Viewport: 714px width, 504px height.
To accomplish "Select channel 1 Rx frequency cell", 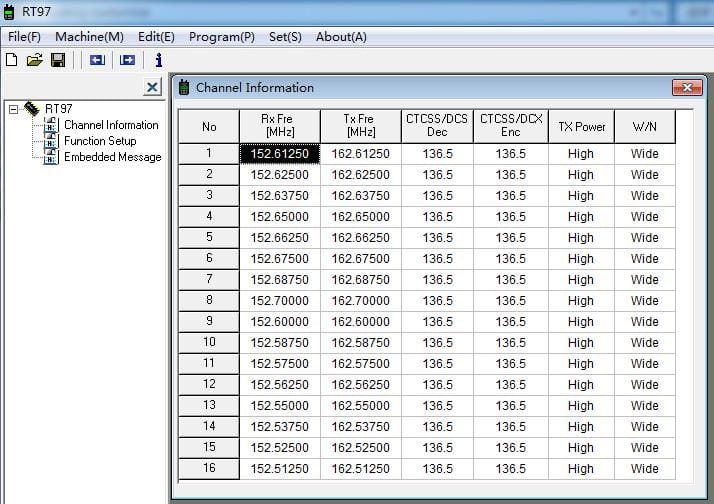I will [x=280, y=154].
